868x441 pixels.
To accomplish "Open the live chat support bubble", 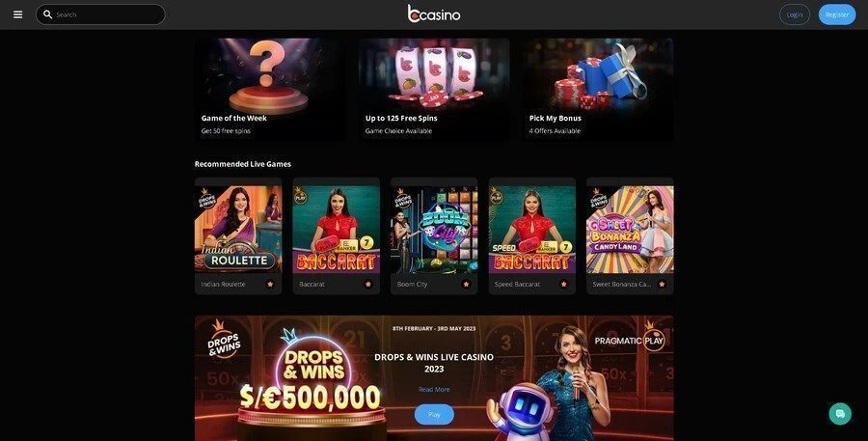I will click(840, 414).
